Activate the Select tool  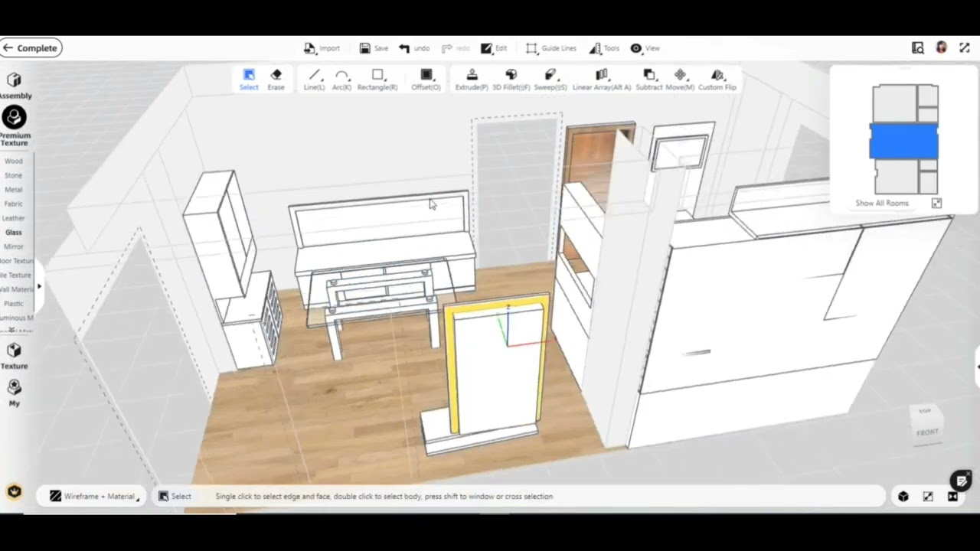[x=249, y=80]
